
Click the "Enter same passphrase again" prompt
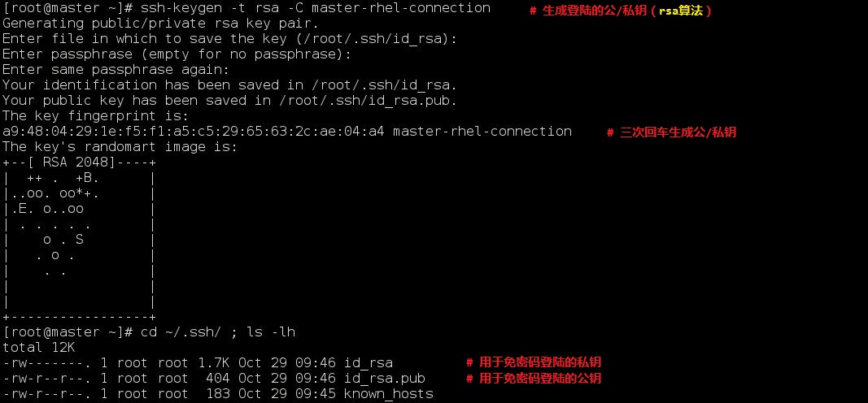click(x=116, y=70)
